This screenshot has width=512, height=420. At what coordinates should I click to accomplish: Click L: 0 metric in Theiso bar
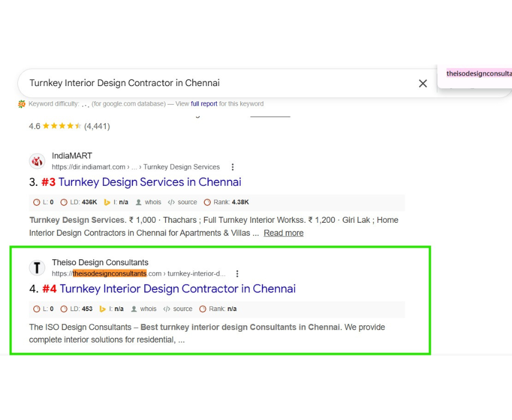44,309
